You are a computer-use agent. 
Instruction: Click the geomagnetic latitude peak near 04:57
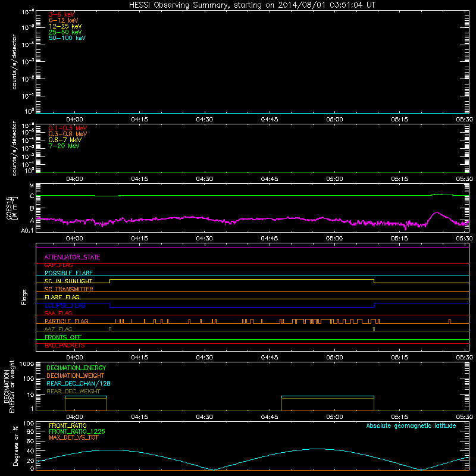pyautogui.click(x=319, y=449)
